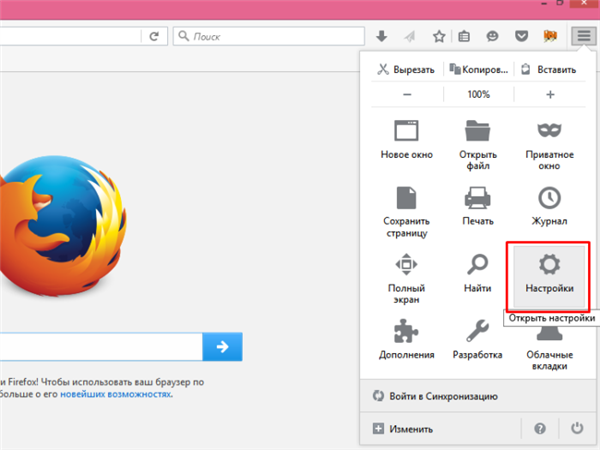The image size is (600, 450).
Task: Click the orange extension toolbar icon
Action: point(550,36)
